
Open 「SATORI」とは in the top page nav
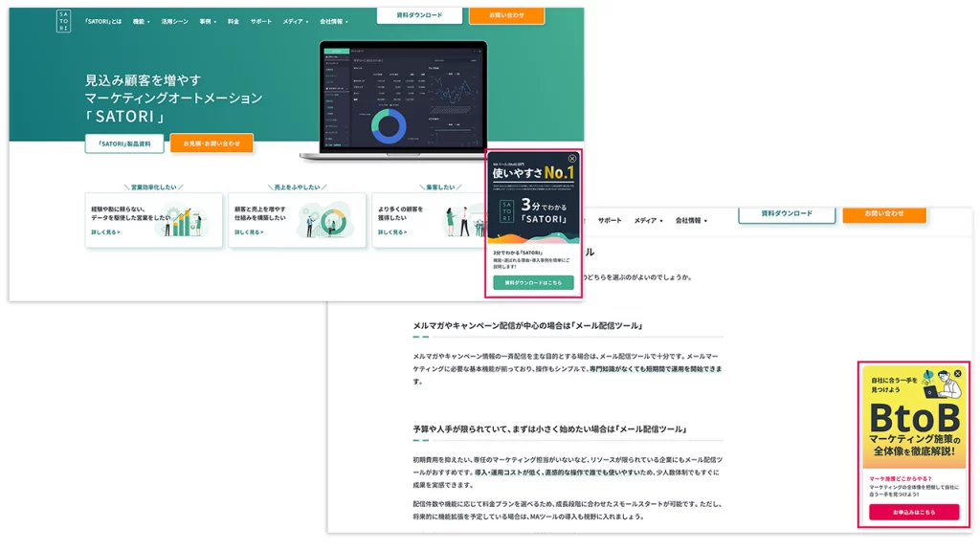tap(103, 21)
